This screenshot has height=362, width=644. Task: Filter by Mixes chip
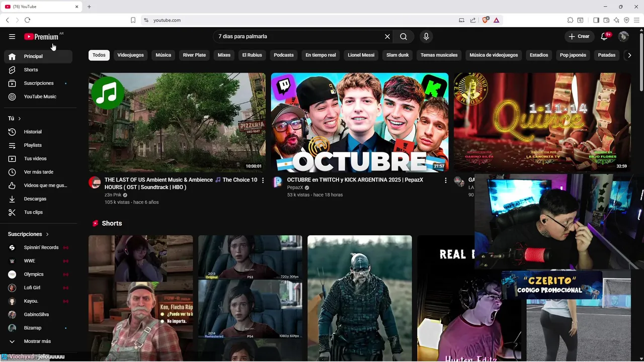224,55
